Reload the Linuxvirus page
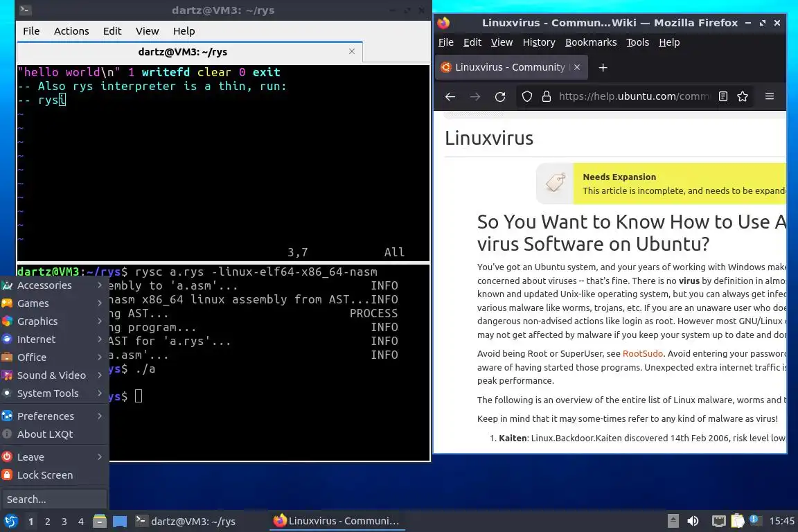 pos(500,97)
